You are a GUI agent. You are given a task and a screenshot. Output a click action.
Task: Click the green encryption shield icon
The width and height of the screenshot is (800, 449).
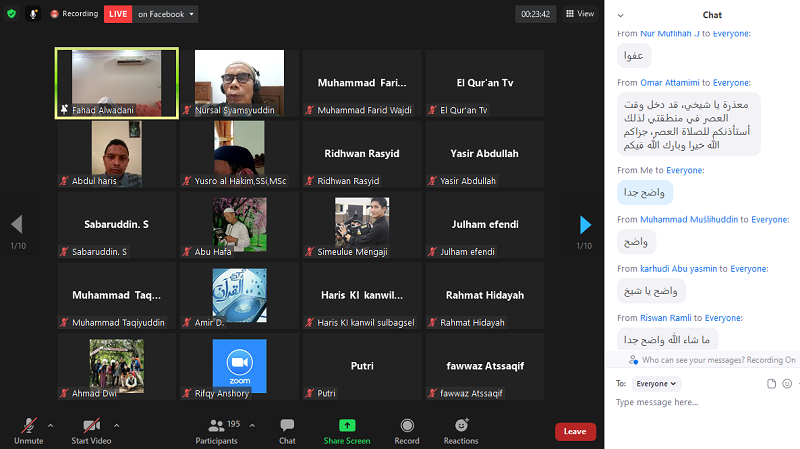coord(11,14)
